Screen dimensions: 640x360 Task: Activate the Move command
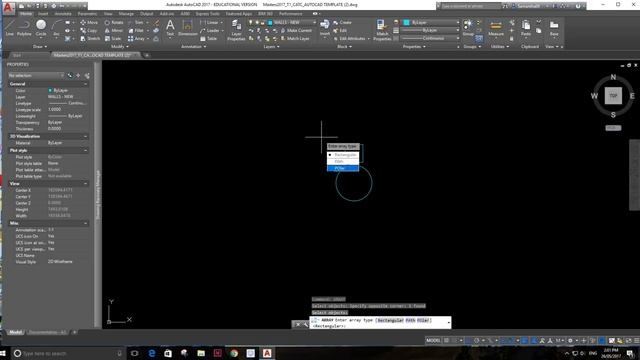click(89, 22)
